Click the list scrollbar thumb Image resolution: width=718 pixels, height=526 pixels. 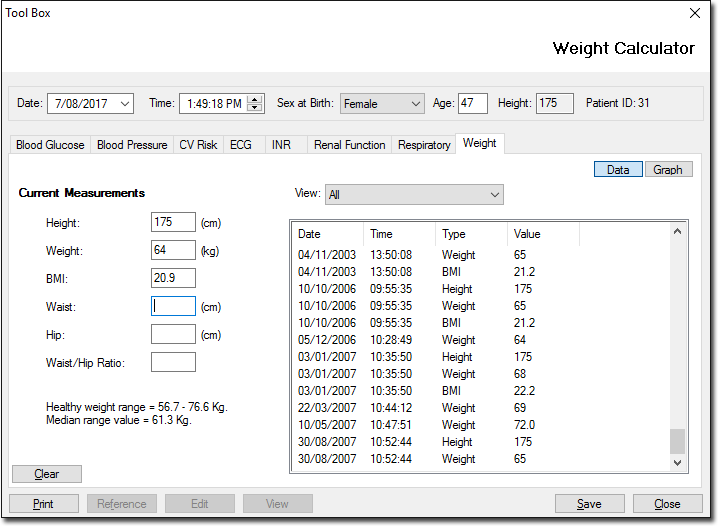tap(677, 441)
